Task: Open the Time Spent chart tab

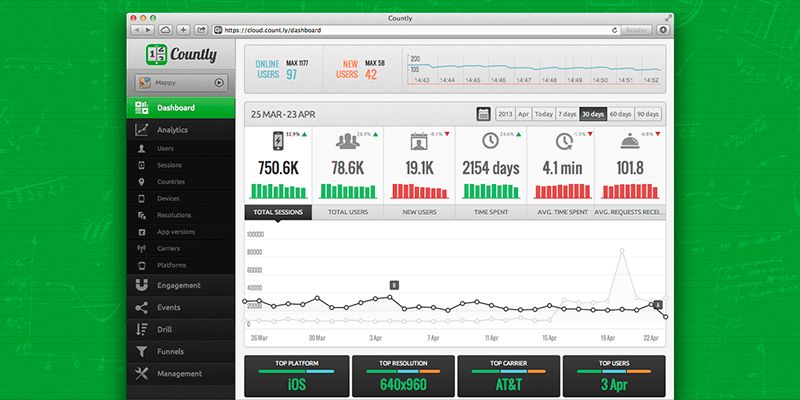Action: [x=489, y=212]
